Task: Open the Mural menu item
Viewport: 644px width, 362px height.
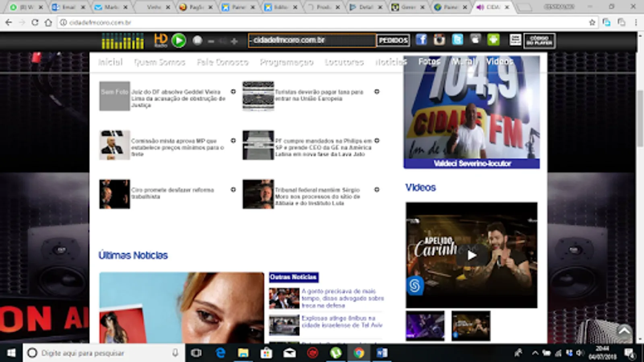Action: pos(463,62)
